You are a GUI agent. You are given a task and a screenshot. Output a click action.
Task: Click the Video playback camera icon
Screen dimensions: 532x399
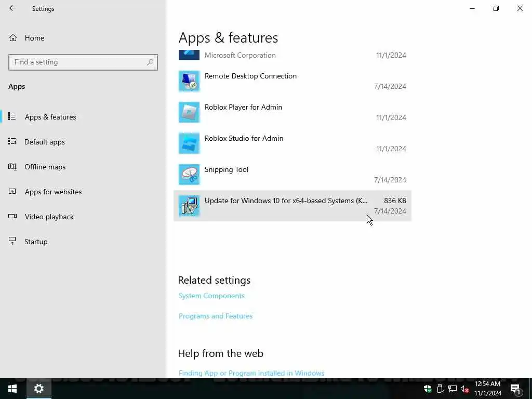pyautogui.click(x=12, y=216)
